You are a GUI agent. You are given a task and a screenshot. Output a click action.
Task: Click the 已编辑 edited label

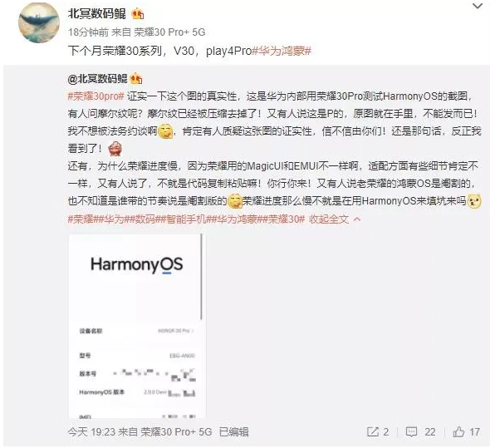click(x=233, y=432)
